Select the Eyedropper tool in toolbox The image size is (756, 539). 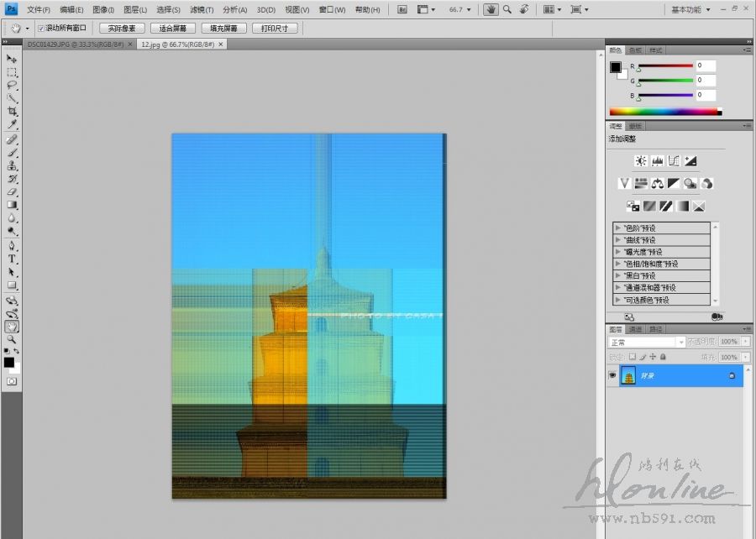pyautogui.click(x=13, y=124)
